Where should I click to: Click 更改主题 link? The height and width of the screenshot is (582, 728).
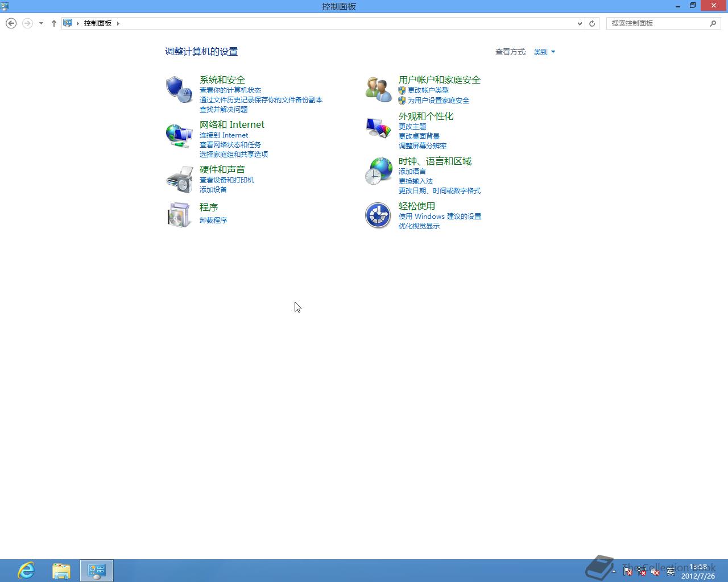(412, 126)
